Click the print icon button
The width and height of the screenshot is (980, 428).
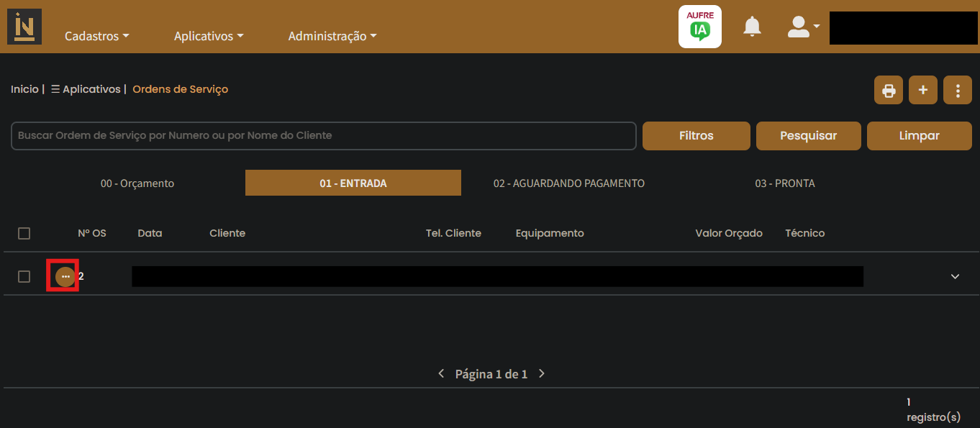(889, 91)
